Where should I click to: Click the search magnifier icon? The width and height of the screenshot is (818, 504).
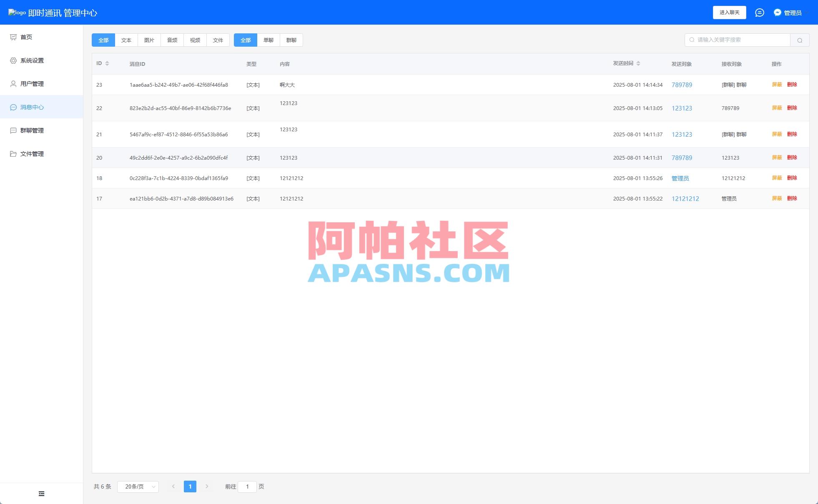coord(800,40)
